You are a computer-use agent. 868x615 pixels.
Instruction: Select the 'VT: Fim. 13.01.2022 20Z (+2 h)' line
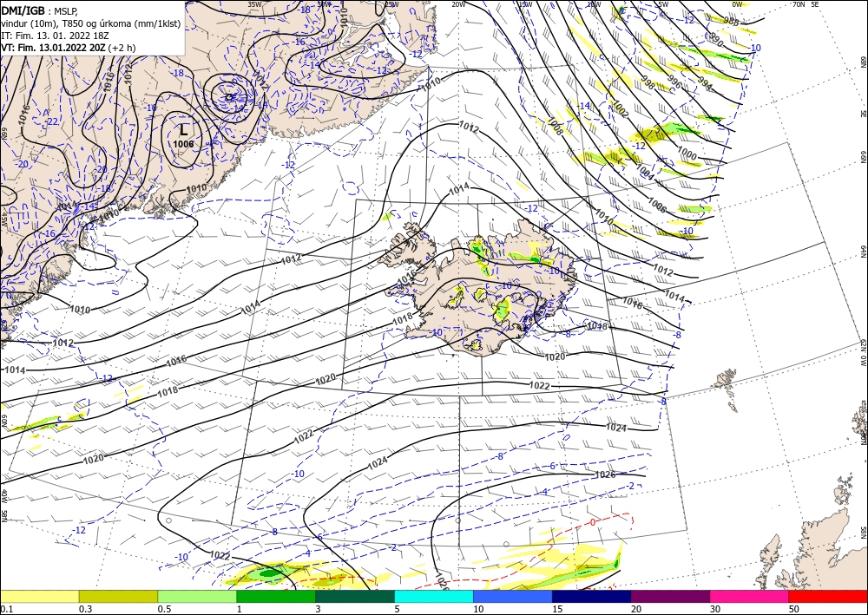(68, 48)
